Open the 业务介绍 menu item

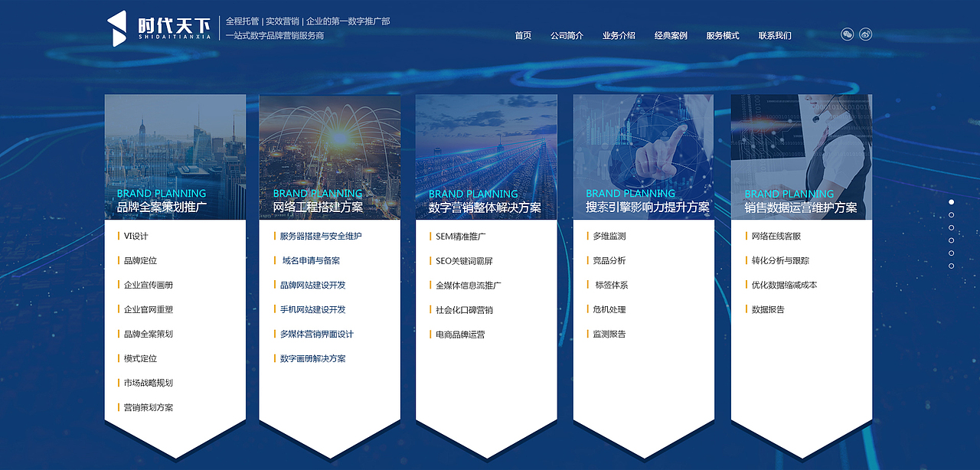pos(619,35)
